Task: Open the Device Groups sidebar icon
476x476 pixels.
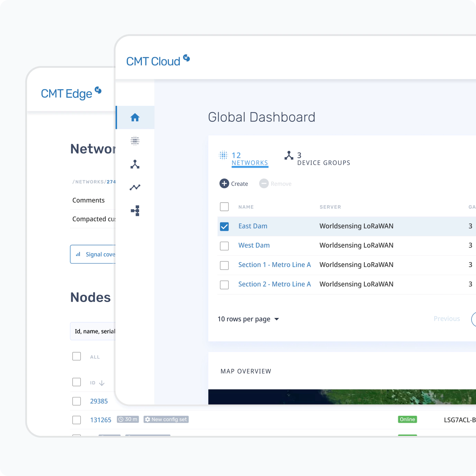Action: tap(135, 164)
